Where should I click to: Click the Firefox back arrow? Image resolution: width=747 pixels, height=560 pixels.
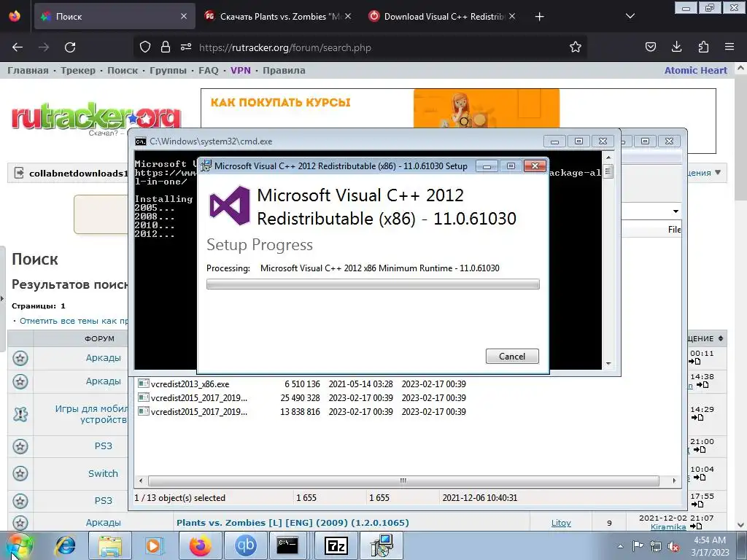coord(18,47)
